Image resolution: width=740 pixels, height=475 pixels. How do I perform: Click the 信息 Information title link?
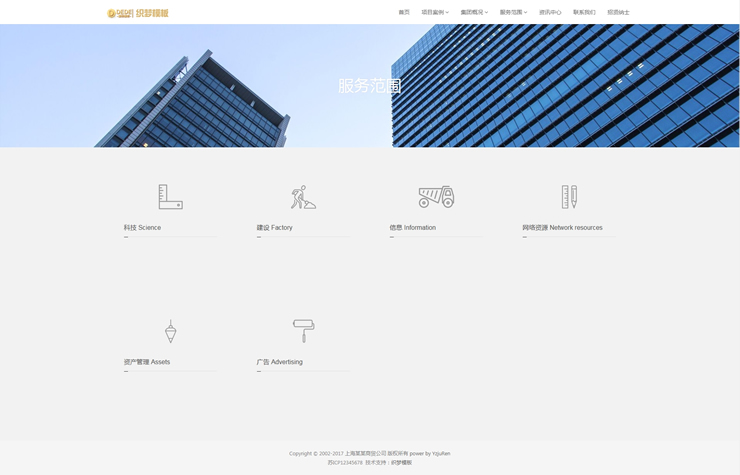click(x=413, y=228)
